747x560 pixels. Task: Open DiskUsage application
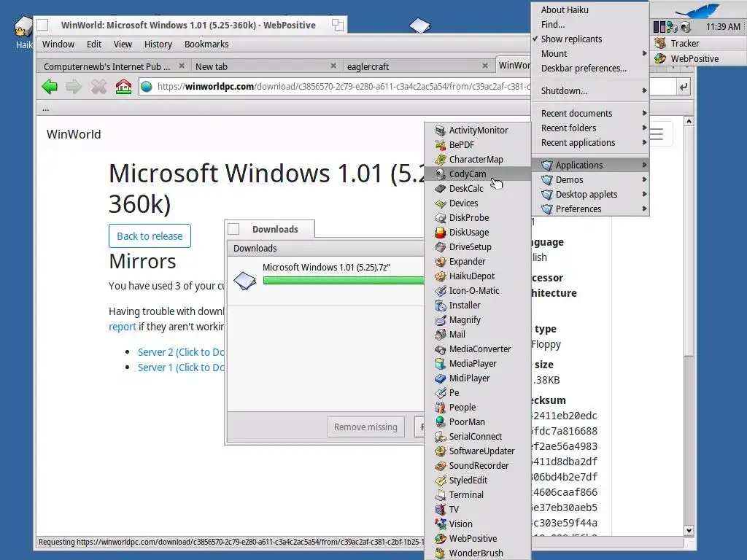[x=477, y=233]
